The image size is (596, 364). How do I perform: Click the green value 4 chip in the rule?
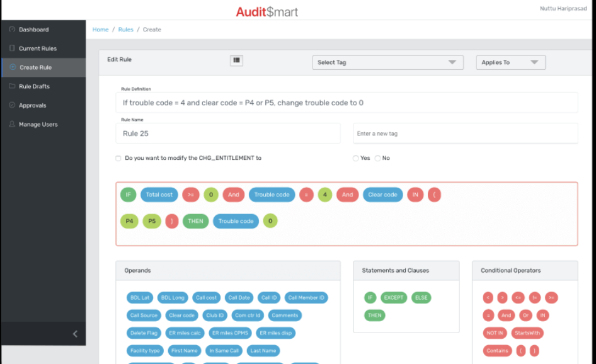click(325, 195)
